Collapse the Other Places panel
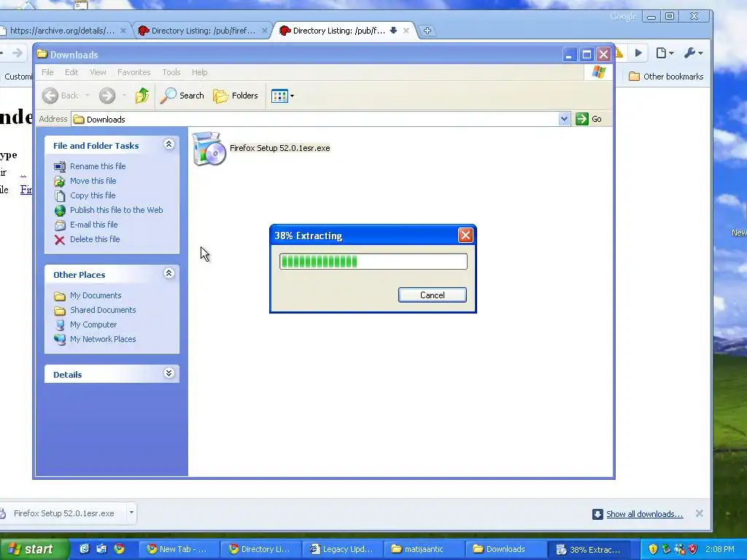Screen dimensions: 747x560 click(169, 273)
